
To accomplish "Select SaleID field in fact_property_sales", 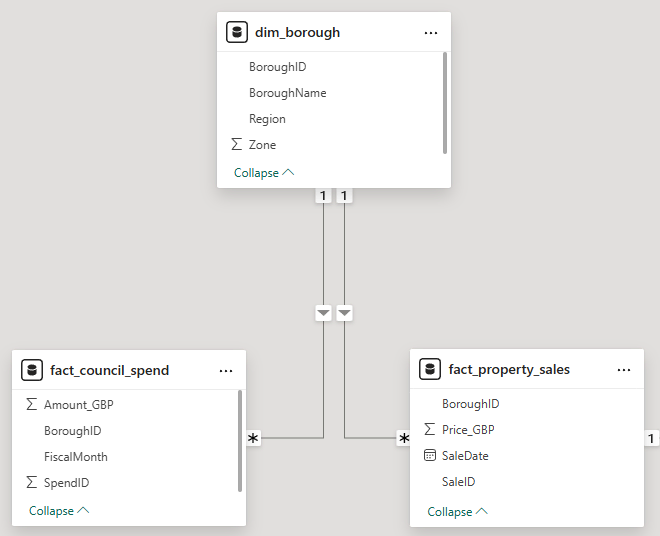I will (x=458, y=482).
